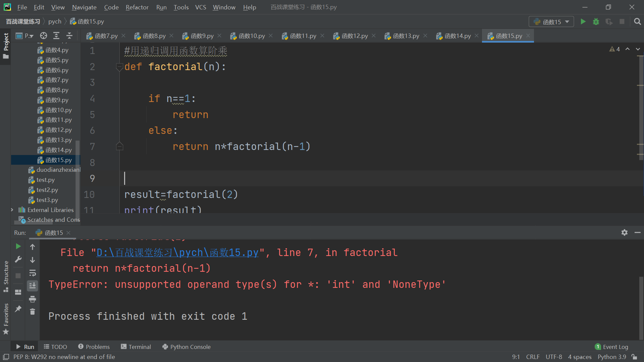Open the Terminal tool window

coord(136,347)
